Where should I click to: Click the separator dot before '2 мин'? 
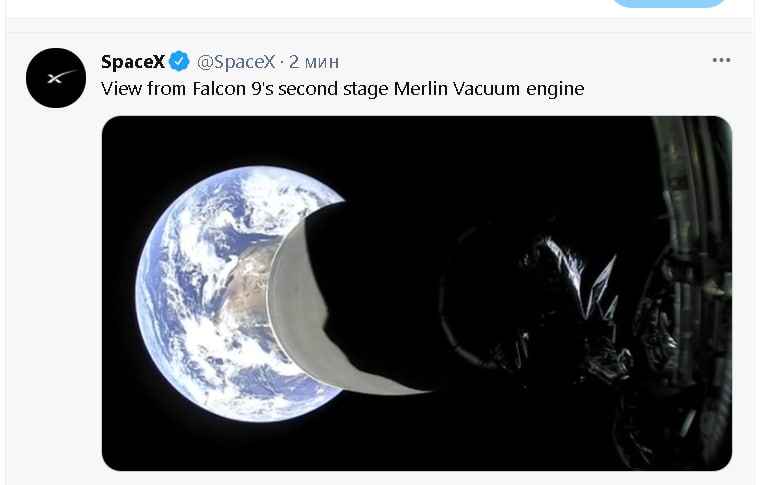(x=282, y=62)
